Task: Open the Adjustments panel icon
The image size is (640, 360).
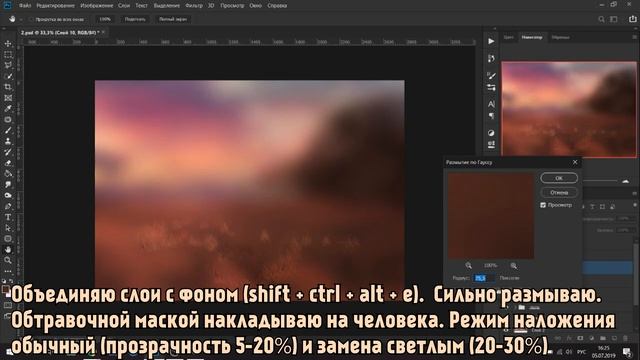Action: [491, 133]
